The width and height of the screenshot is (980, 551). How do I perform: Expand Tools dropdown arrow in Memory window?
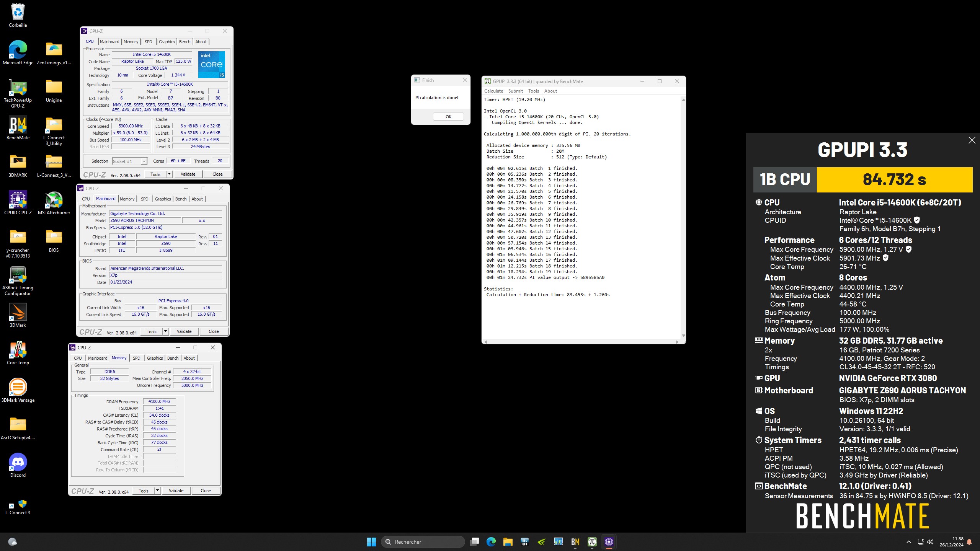pos(157,491)
